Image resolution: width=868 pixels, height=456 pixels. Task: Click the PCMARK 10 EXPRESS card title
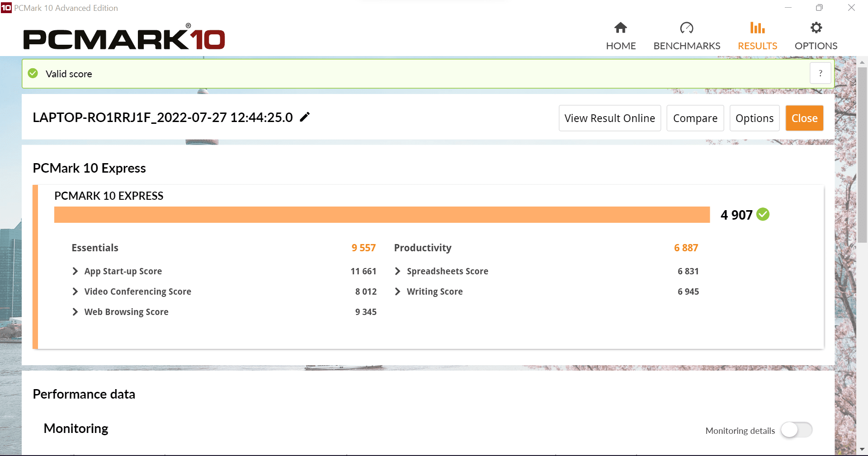tap(109, 196)
